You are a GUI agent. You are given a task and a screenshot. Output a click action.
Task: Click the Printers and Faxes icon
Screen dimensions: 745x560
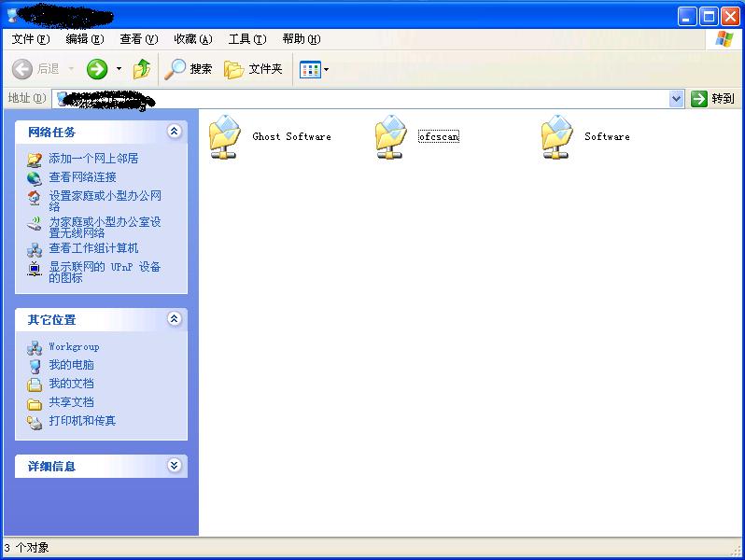(x=35, y=422)
